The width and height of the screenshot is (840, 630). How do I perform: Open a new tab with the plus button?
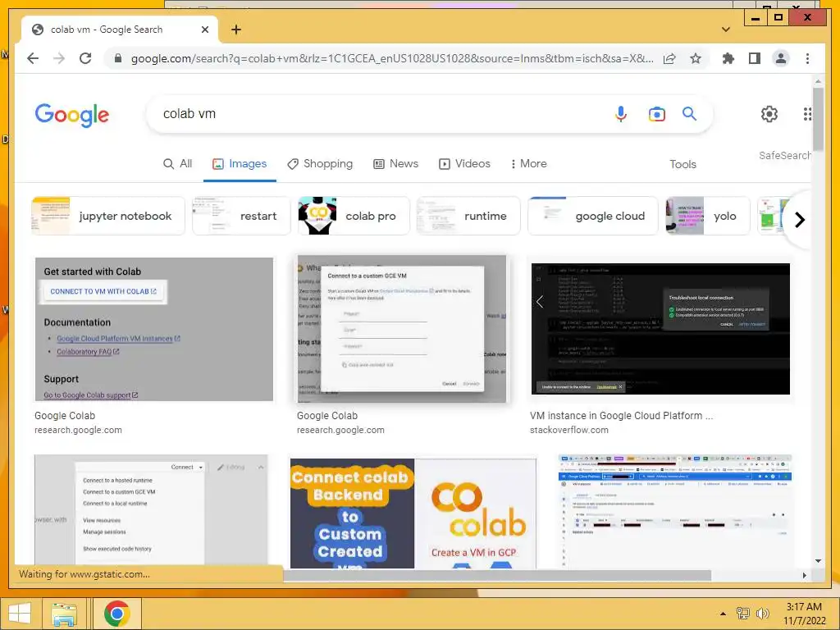236,30
